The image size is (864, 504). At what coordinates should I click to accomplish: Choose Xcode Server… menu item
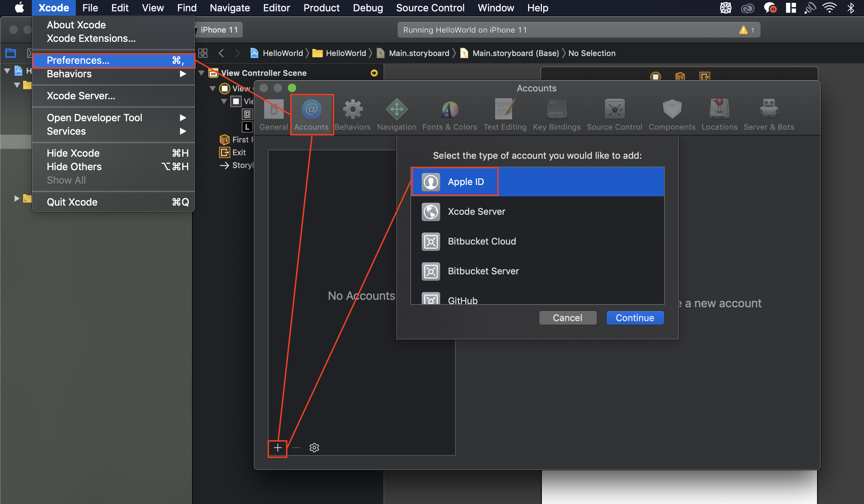113,96
